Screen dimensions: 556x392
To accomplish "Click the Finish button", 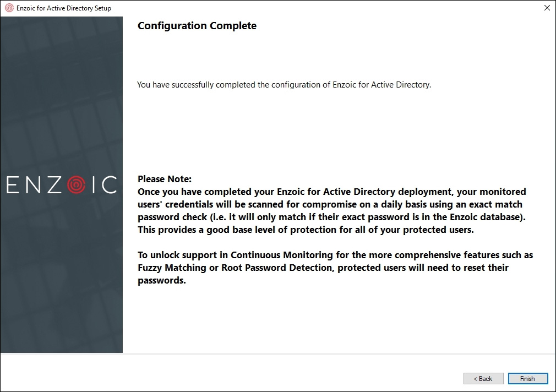I will pyautogui.click(x=527, y=379).
